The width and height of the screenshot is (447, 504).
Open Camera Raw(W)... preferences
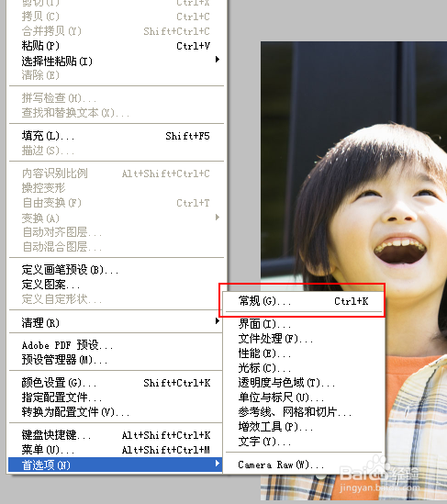(304, 465)
